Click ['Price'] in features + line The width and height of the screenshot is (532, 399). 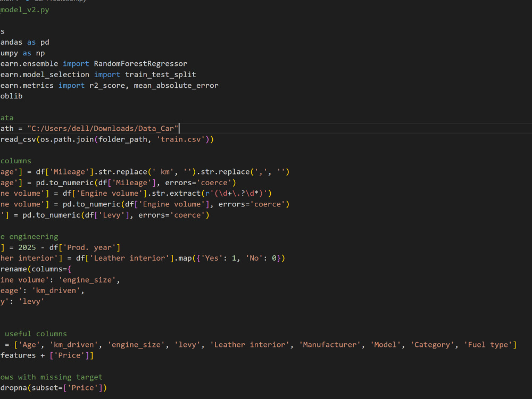click(x=70, y=355)
